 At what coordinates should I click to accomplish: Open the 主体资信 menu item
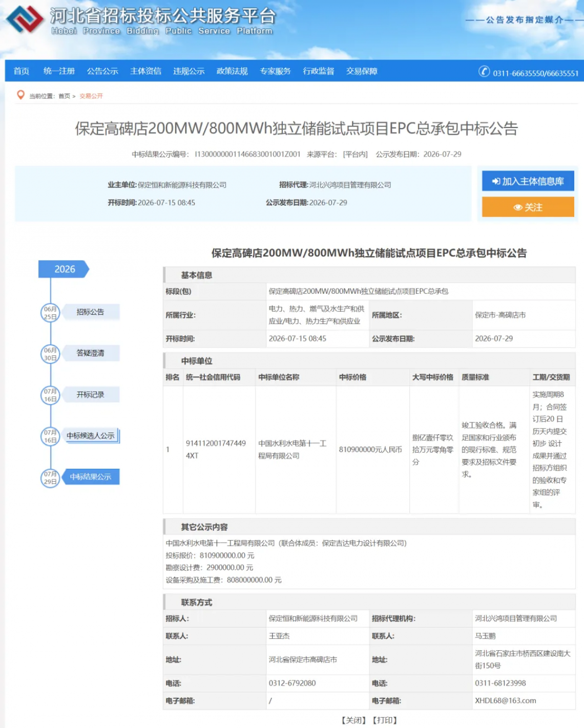(145, 71)
